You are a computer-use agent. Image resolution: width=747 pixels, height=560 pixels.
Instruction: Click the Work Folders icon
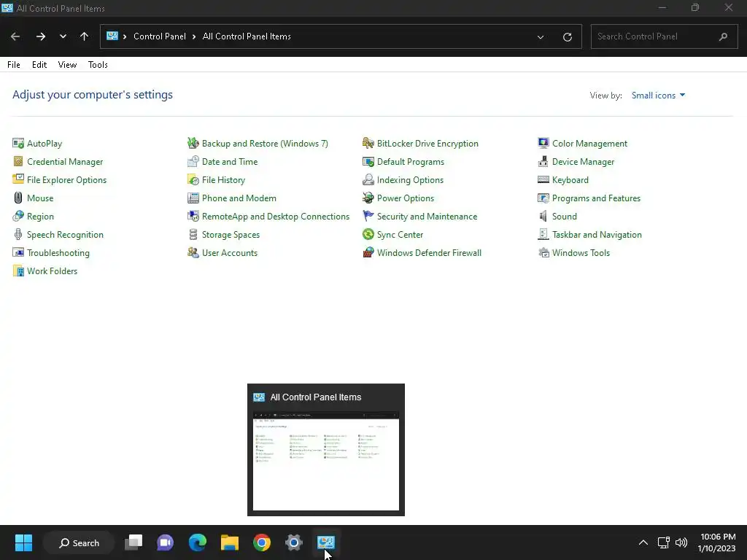(x=18, y=271)
